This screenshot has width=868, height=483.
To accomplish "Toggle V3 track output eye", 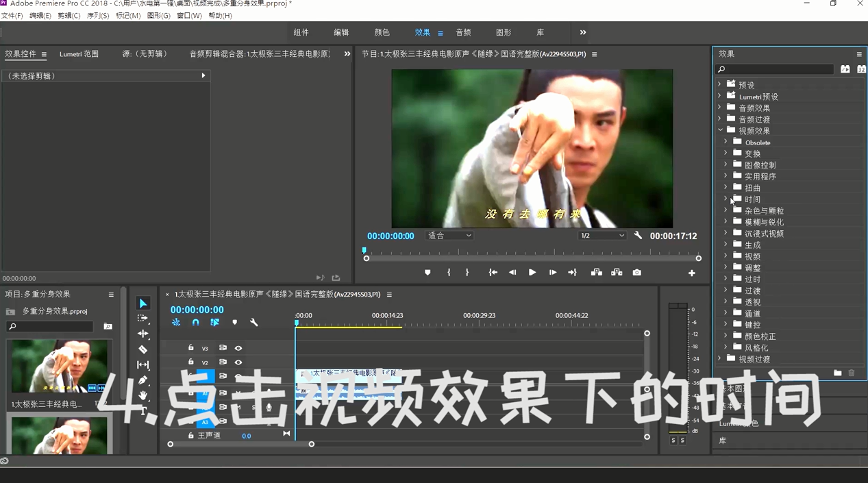I will tap(238, 348).
